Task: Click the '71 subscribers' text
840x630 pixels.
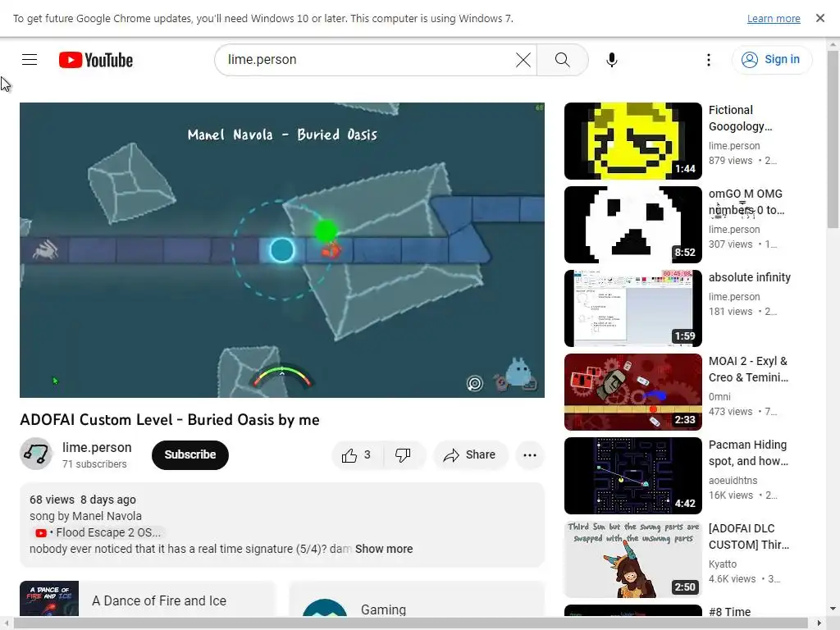Action: pos(94,464)
